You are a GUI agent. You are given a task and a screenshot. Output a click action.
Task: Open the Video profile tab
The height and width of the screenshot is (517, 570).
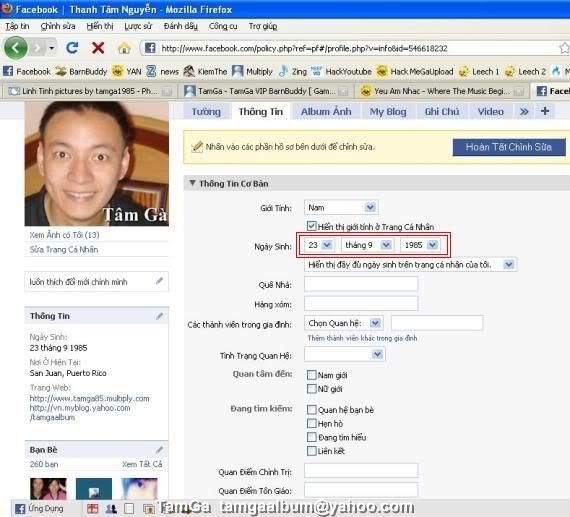(491, 112)
